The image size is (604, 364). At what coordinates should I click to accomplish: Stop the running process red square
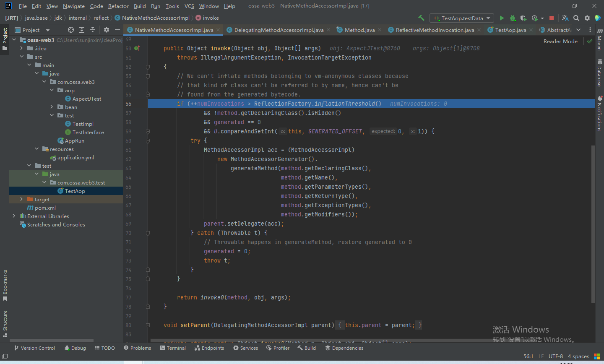[552, 18]
